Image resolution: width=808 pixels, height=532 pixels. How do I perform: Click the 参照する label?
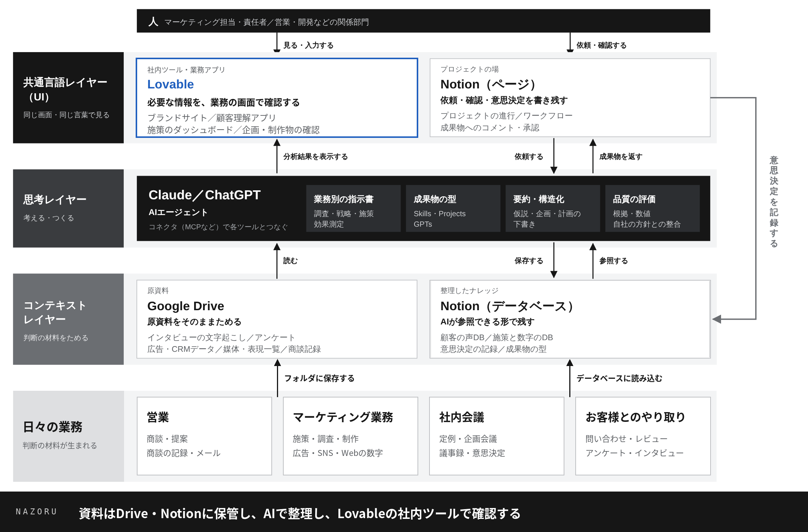[613, 261]
